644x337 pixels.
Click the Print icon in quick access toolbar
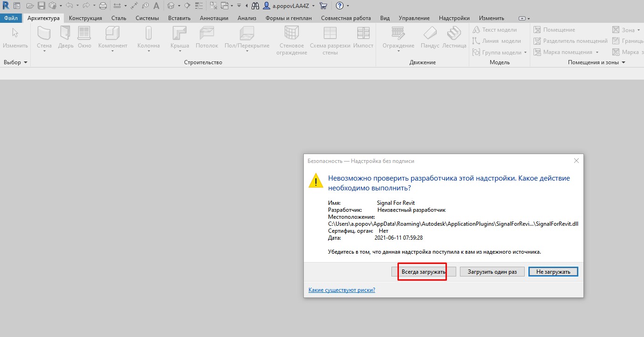point(103,6)
